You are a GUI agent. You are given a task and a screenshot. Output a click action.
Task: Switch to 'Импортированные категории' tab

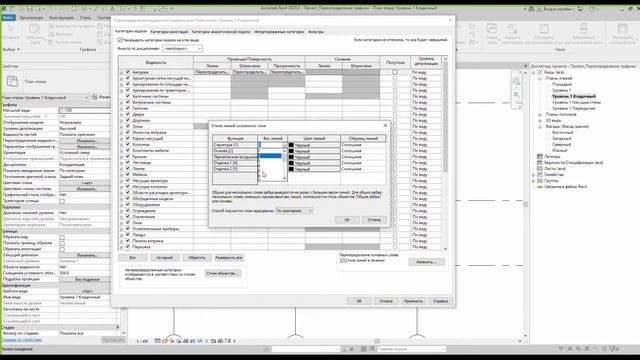(x=279, y=31)
